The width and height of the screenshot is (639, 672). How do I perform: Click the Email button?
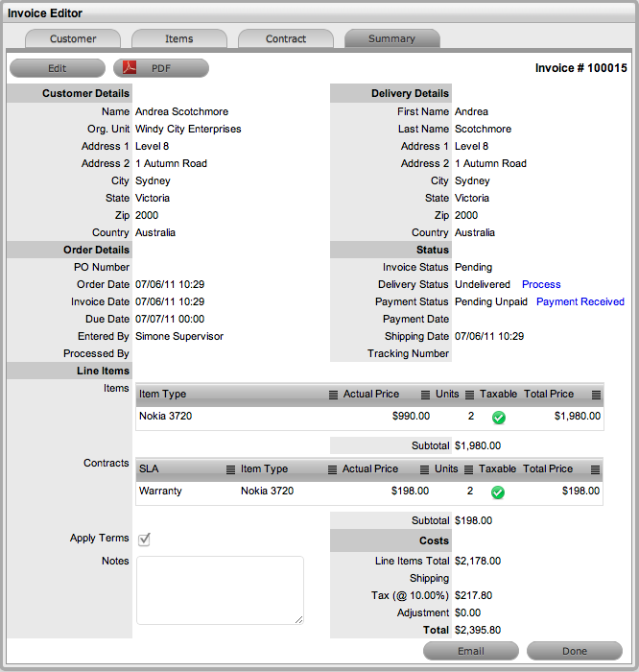(x=471, y=651)
